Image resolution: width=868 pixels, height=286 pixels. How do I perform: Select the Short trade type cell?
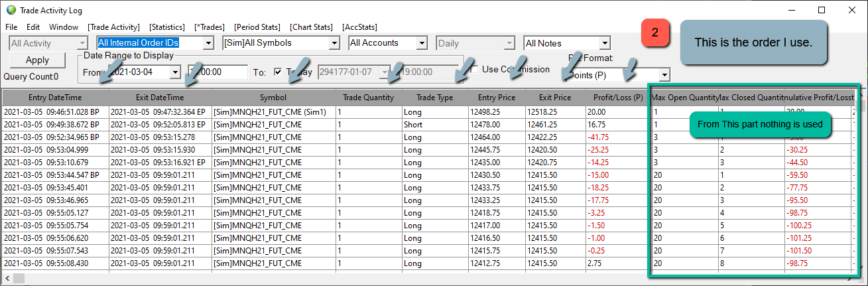434,124
